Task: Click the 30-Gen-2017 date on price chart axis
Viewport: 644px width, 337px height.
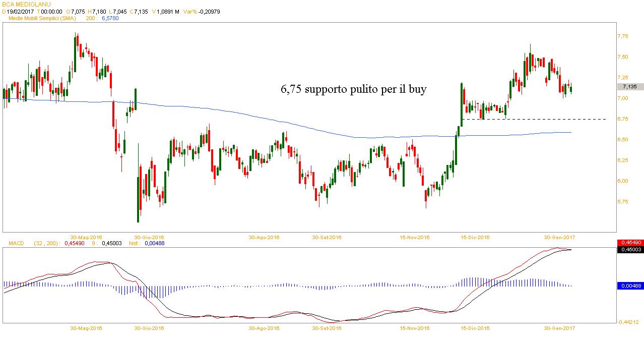Action: (559, 237)
